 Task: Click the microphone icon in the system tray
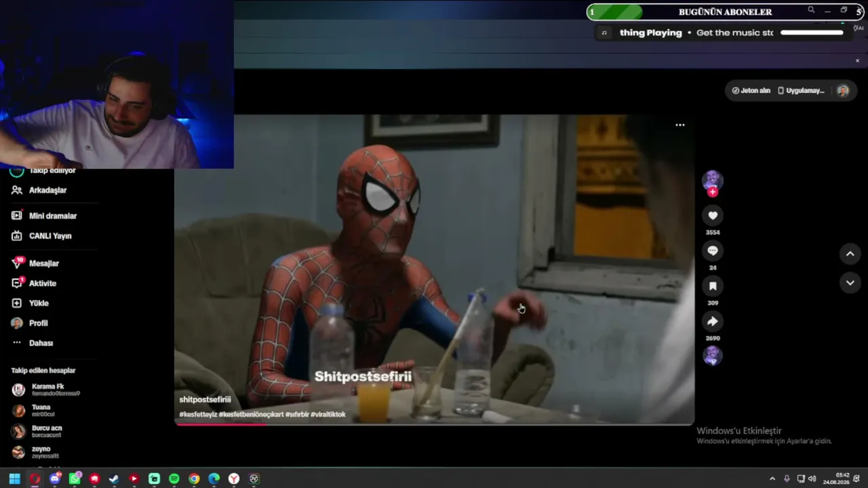coord(787,479)
